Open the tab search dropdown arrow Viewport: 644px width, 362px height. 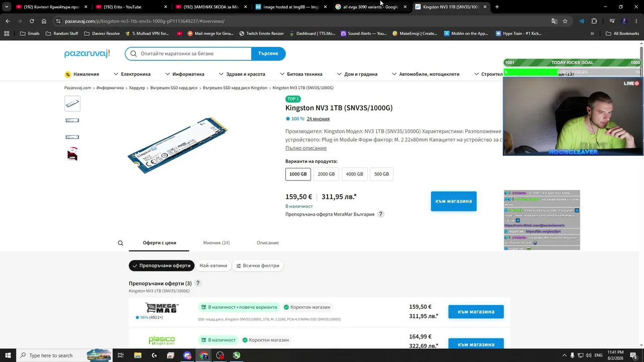click(7, 7)
